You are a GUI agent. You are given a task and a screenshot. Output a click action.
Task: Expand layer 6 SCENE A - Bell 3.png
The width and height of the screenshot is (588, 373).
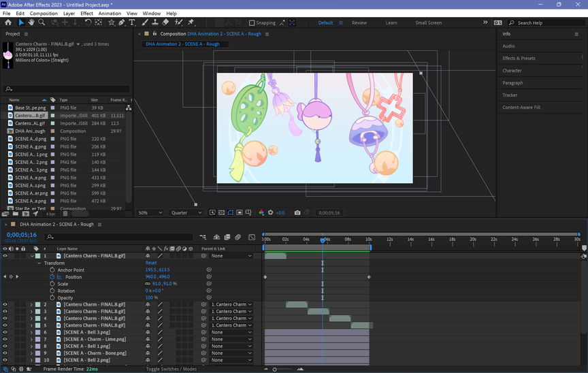[32, 333]
